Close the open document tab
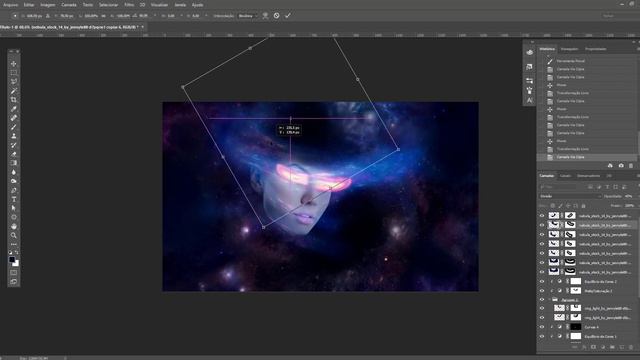 (x=142, y=27)
